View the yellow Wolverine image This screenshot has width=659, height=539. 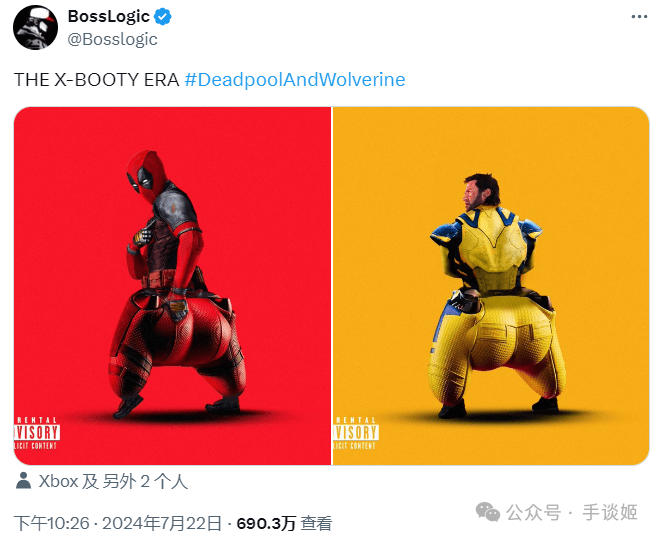[x=491, y=286]
